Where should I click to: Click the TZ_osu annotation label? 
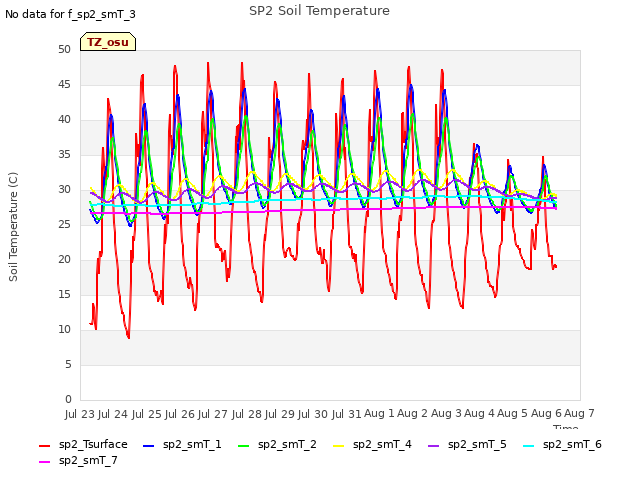[x=108, y=42]
